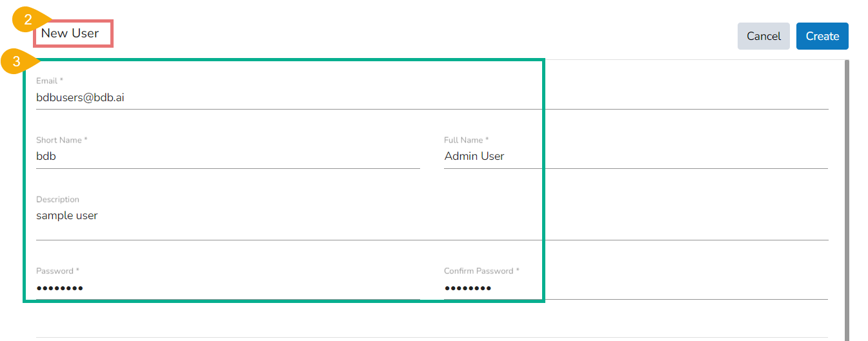Viewport: 868px width, 341px height.
Task: Click the 'Full Name *' label text
Action: (466, 140)
